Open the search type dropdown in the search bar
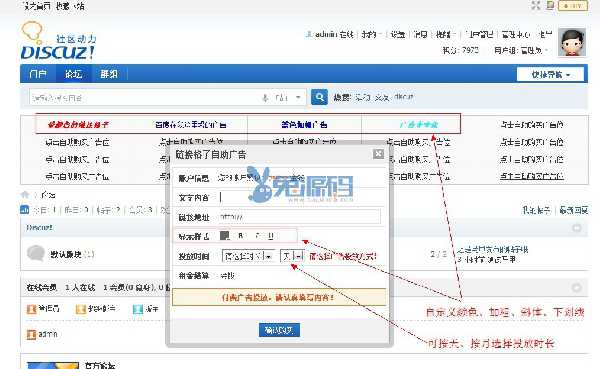 pyautogui.click(x=286, y=98)
